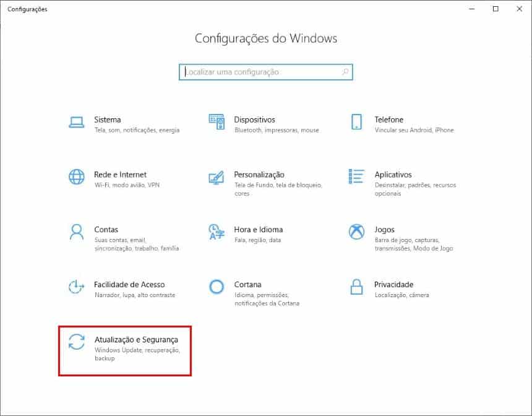The width and height of the screenshot is (532, 416).
Task: Open the Sistema laptop icon
Action: tap(76, 122)
